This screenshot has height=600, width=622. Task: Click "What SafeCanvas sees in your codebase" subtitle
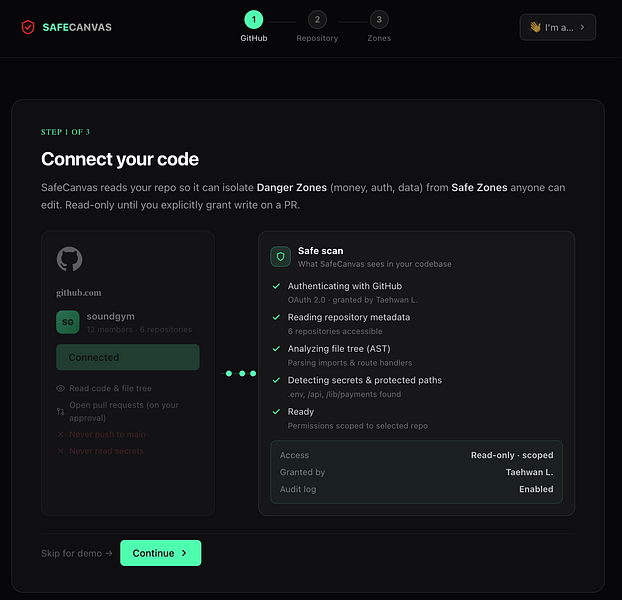pyautogui.click(x=374, y=264)
